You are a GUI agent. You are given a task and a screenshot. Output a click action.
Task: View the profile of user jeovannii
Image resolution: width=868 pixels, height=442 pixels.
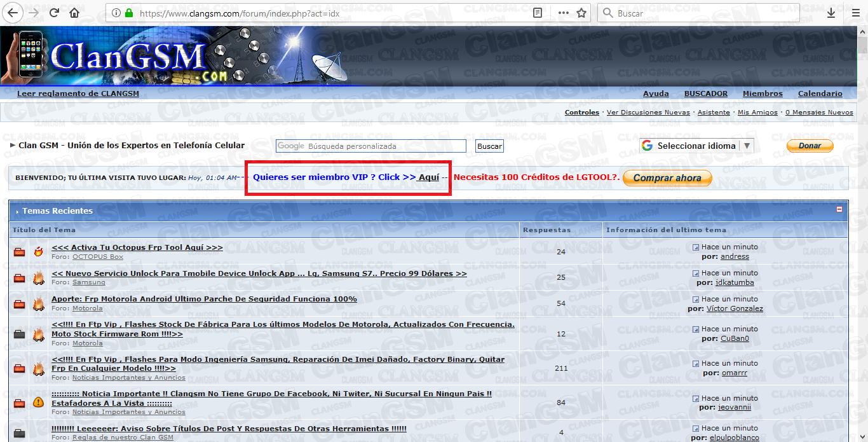pyautogui.click(x=735, y=407)
